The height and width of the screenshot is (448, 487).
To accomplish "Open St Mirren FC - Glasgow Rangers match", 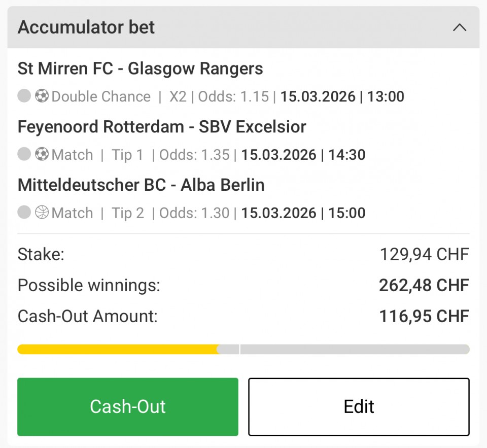I will pyautogui.click(x=140, y=68).
